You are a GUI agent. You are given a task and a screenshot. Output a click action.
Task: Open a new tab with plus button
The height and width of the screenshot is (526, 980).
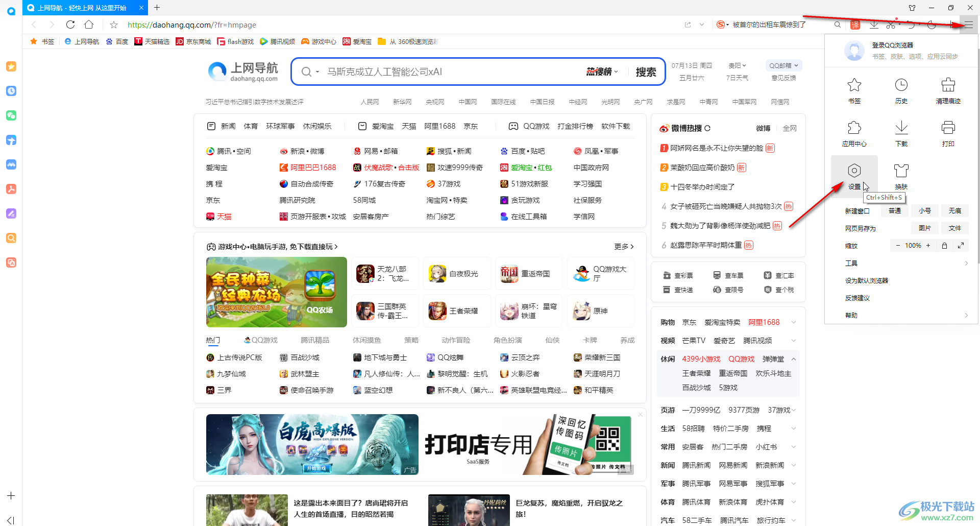coord(157,8)
